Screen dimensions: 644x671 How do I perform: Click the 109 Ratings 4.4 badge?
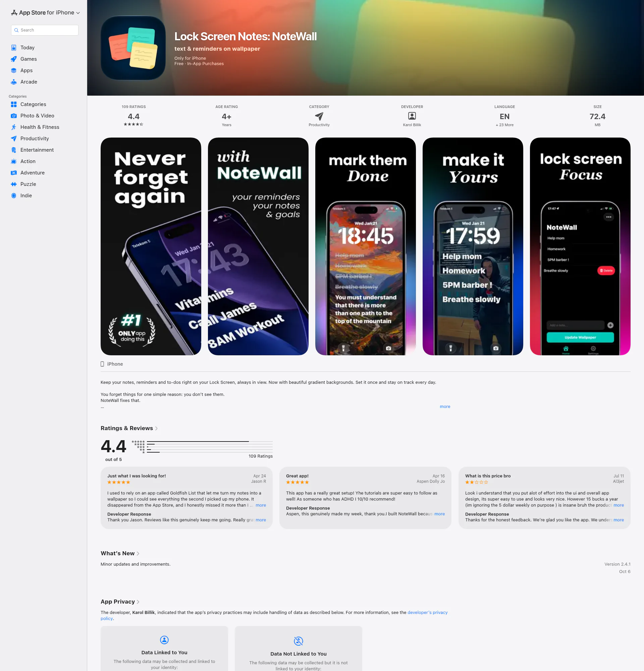tap(133, 116)
